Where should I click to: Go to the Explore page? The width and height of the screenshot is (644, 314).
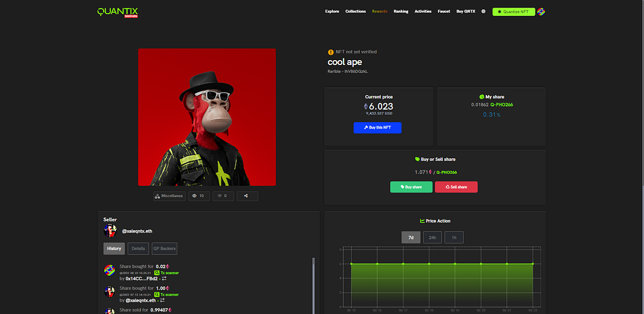click(332, 12)
